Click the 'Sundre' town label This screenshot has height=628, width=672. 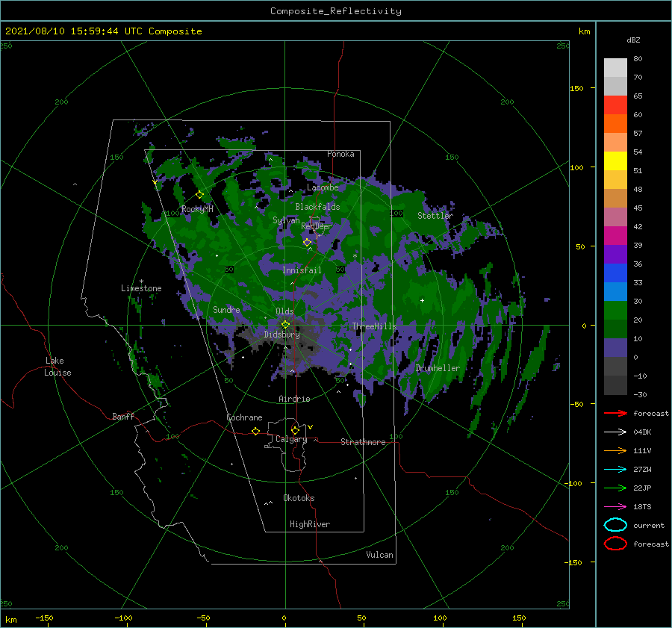coord(226,309)
